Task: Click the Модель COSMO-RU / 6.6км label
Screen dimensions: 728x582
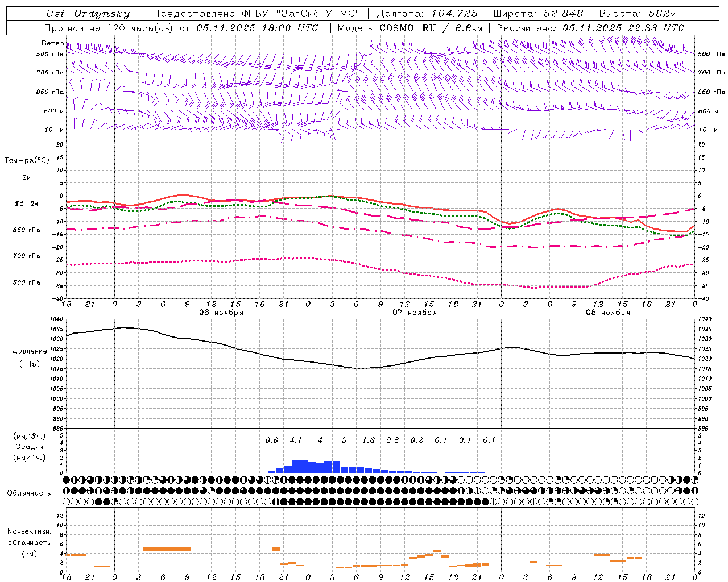Action: coord(410,28)
